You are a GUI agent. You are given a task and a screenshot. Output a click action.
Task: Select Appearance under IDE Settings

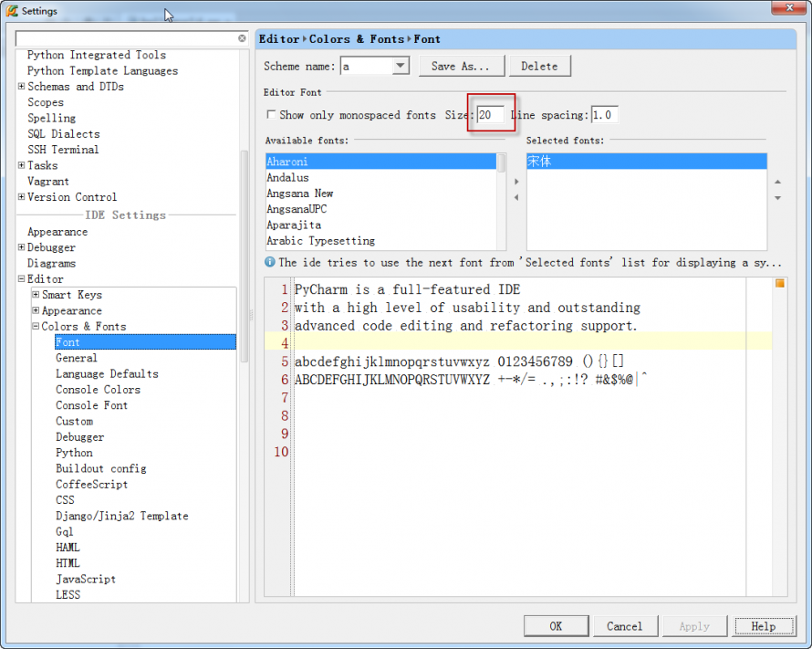57,232
